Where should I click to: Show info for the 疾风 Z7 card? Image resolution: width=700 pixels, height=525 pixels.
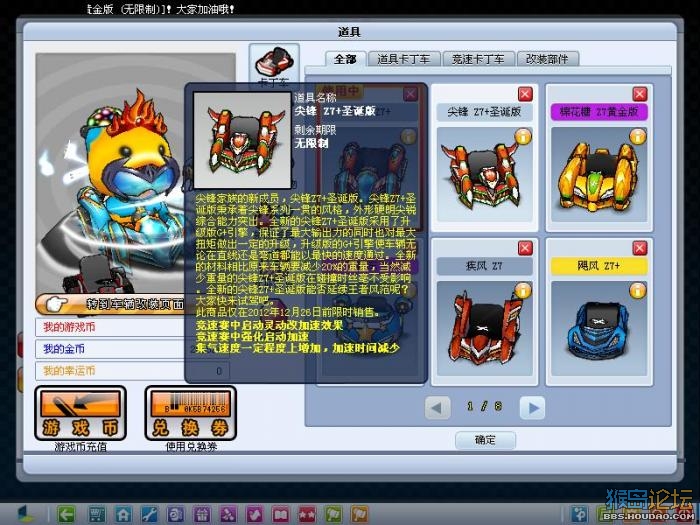(x=523, y=291)
